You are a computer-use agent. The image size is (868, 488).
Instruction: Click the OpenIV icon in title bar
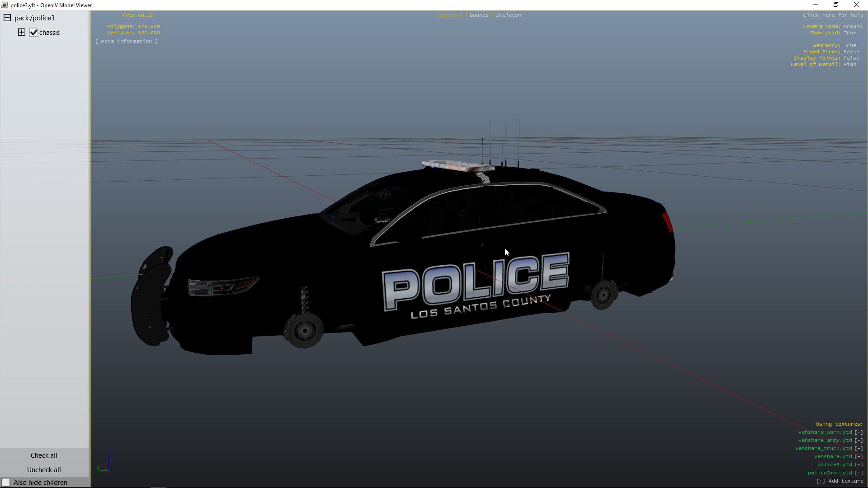[x=5, y=5]
